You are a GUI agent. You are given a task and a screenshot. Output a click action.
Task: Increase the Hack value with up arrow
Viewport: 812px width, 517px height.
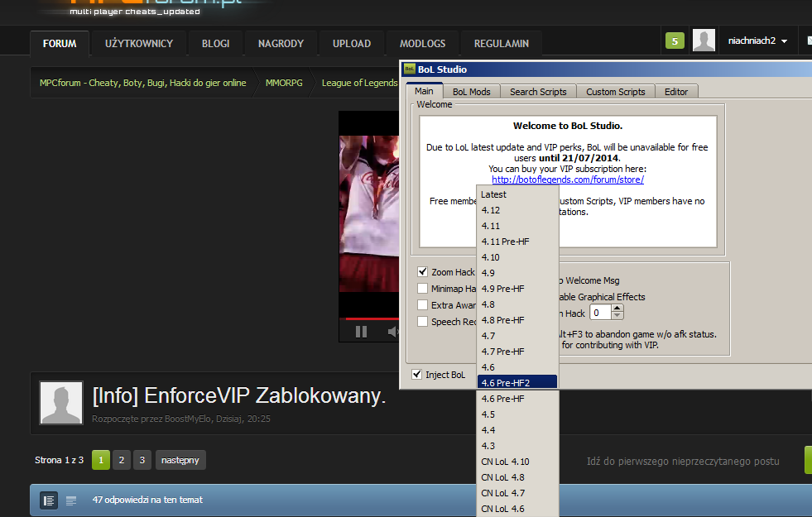[x=617, y=309]
